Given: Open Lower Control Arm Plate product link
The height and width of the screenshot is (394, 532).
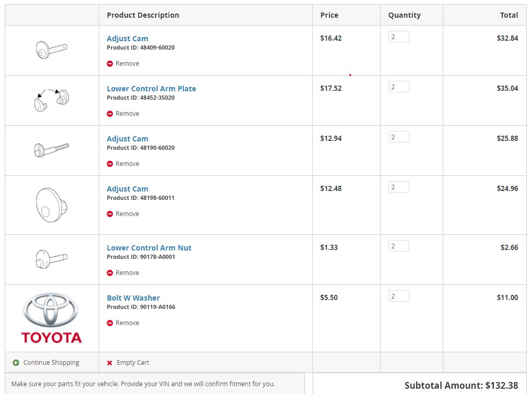Looking at the screenshot, I should pyautogui.click(x=151, y=89).
